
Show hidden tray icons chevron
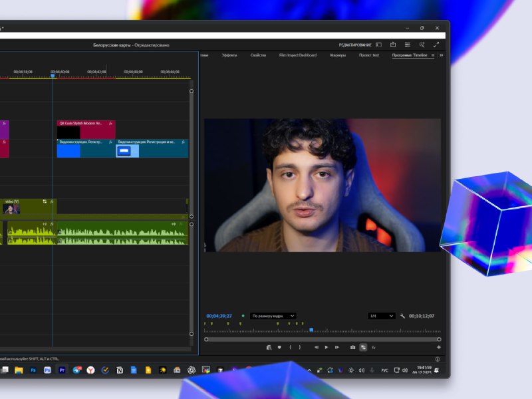[309, 370]
